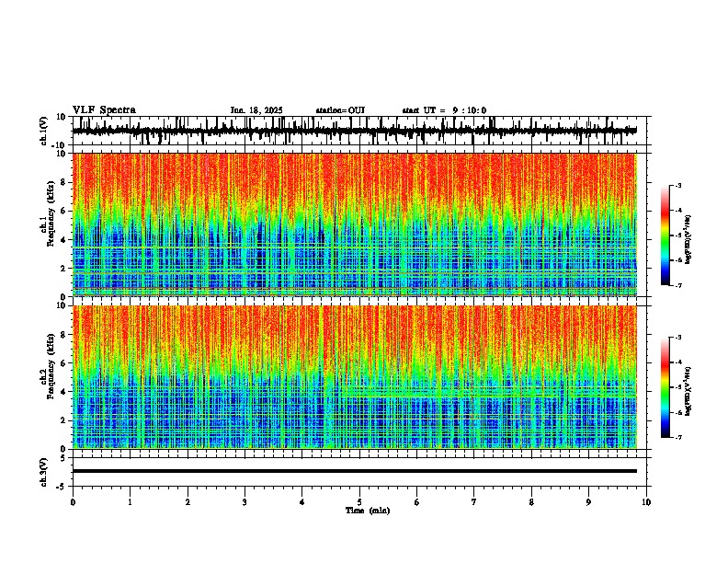Click the ch.1 spectrogram color bar
Image resolution: width=728 pixels, height=563 pixels.
(665, 236)
